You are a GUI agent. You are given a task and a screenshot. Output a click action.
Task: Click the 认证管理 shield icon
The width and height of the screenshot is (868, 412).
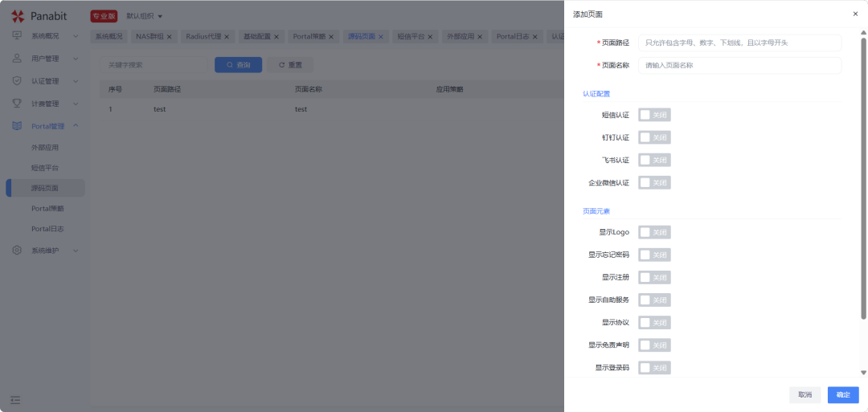tap(17, 81)
